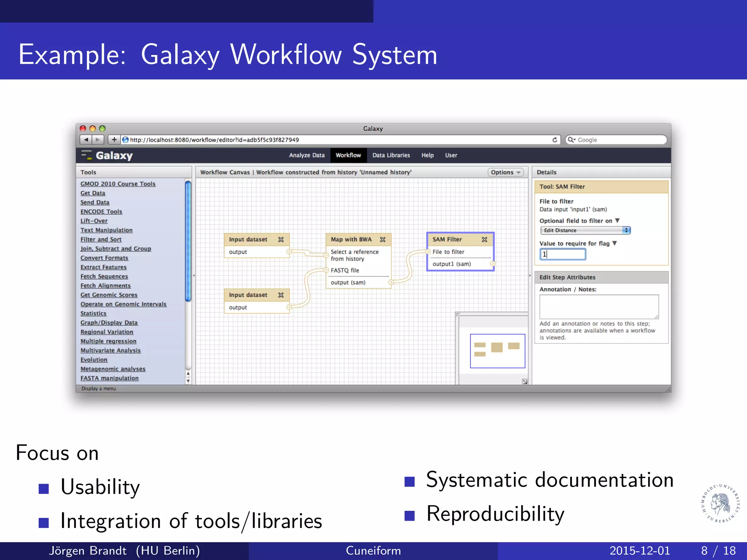
Task: Click the left panel collapse handle
Action: (x=194, y=276)
